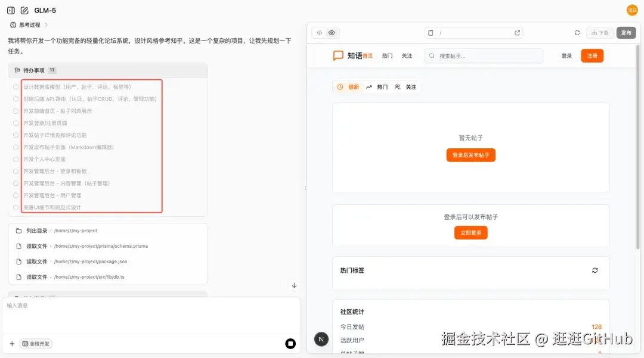Image resolution: width=644 pixels, height=358 pixels.
Task: Click the panel divider handle between chat and preview
Action: 305,188
